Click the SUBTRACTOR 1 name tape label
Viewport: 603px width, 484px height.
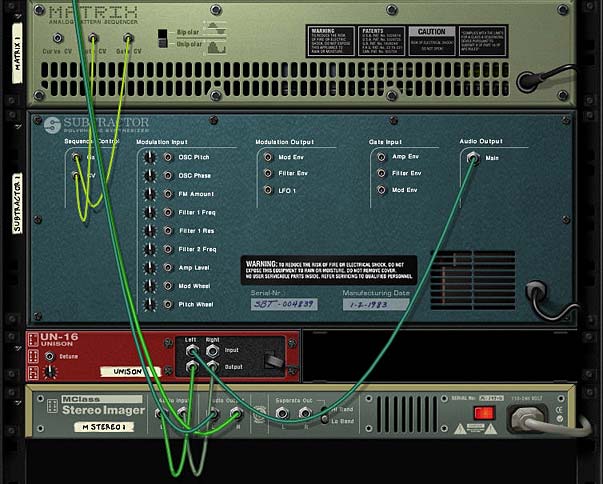(x=18, y=203)
